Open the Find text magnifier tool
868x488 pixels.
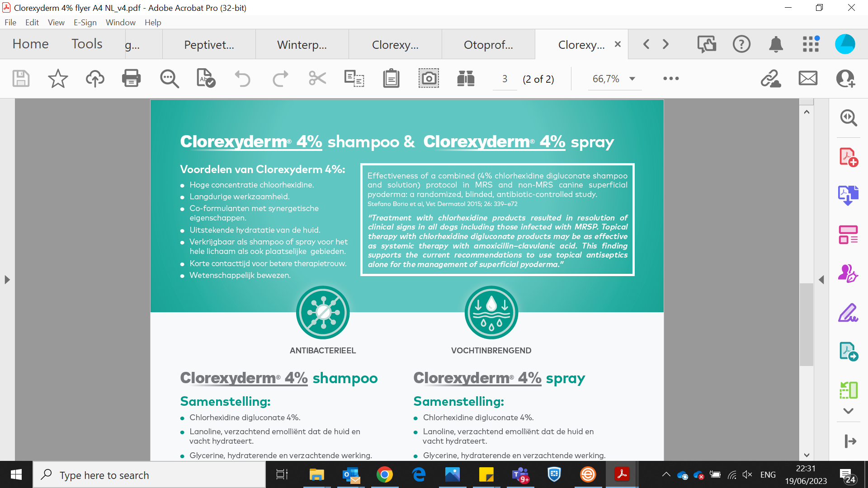pyautogui.click(x=169, y=79)
